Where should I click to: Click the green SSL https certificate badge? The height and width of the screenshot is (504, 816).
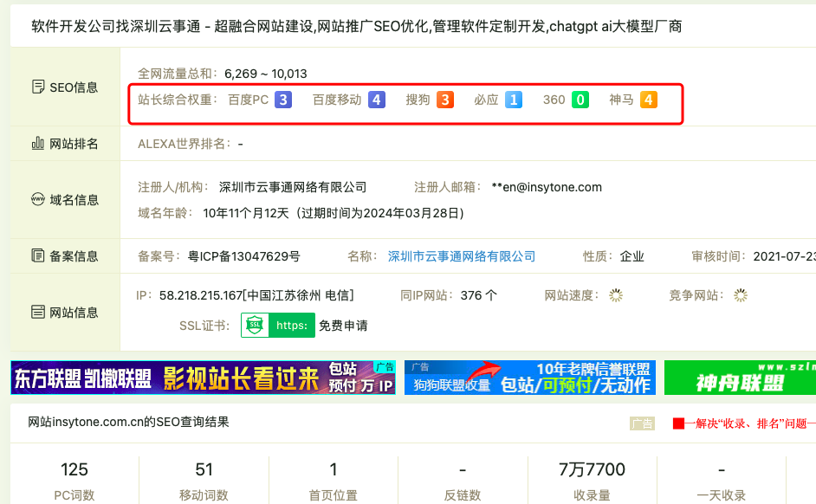tap(278, 326)
